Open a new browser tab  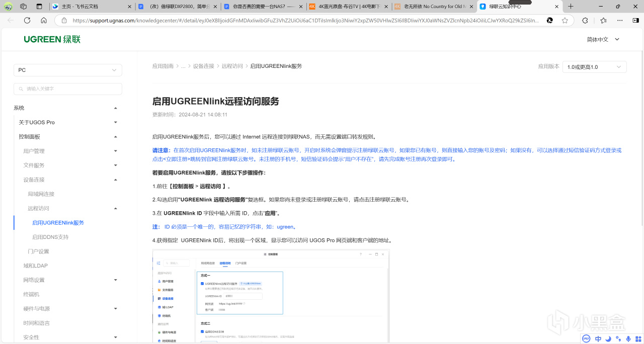tap(571, 7)
